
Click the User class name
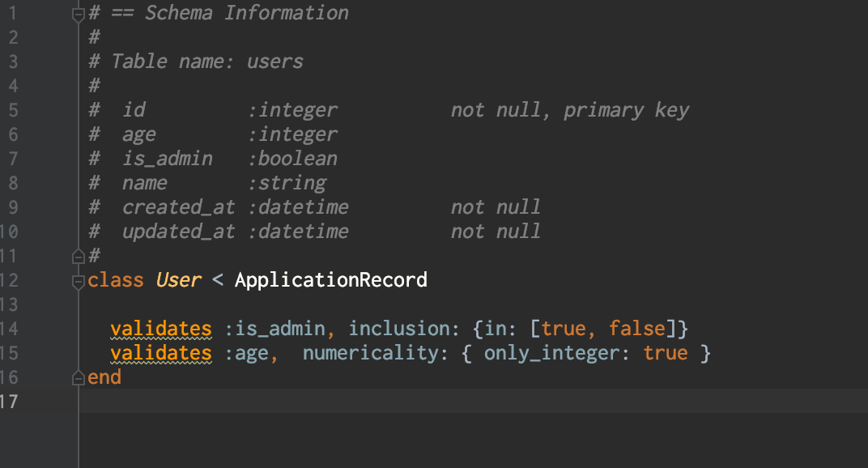(x=178, y=280)
